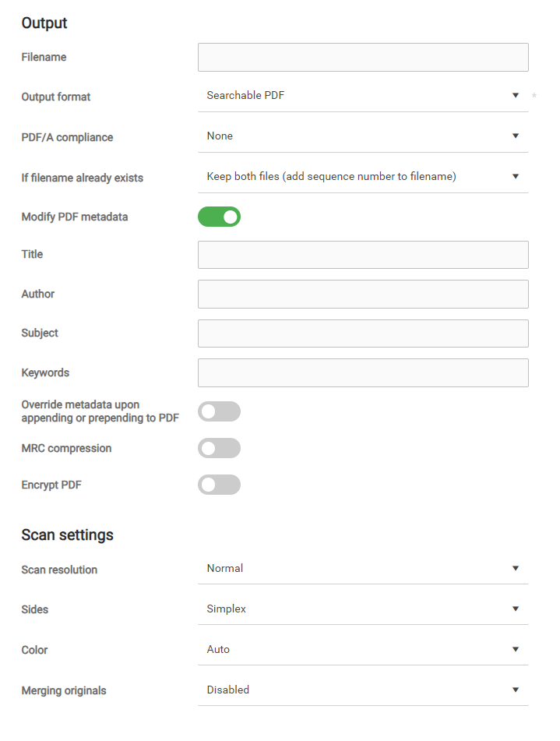Enable Override metadata upon appending toggle

click(x=219, y=411)
